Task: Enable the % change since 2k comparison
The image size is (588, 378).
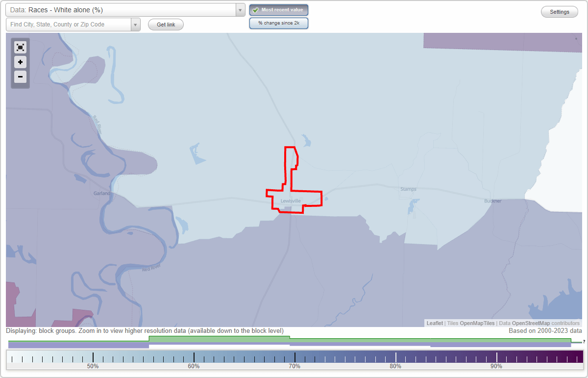Action: click(278, 23)
